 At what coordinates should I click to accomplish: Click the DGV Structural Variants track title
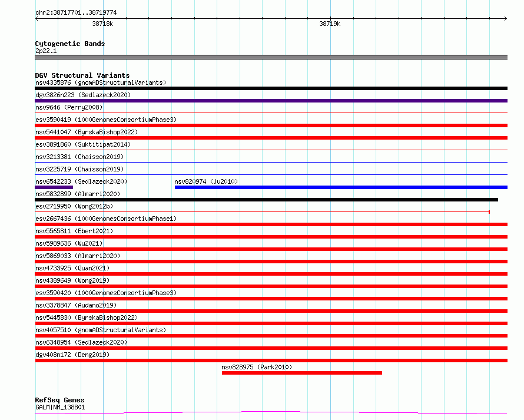tap(82, 75)
